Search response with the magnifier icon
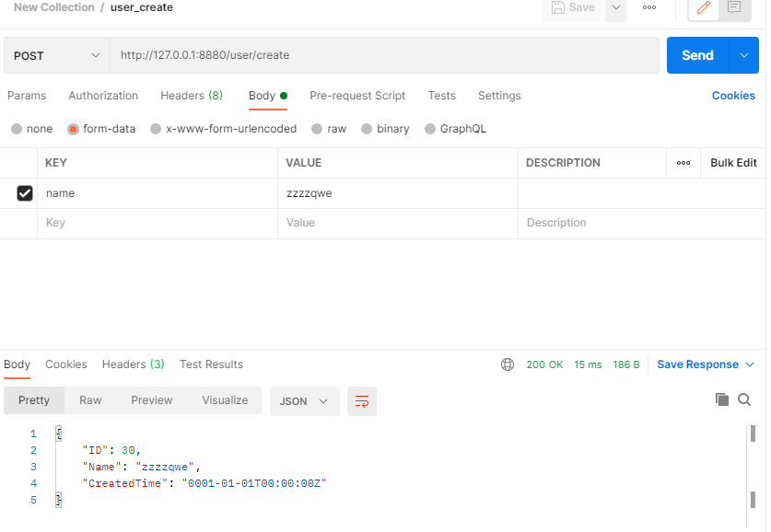This screenshot has width=771, height=532. [x=744, y=399]
